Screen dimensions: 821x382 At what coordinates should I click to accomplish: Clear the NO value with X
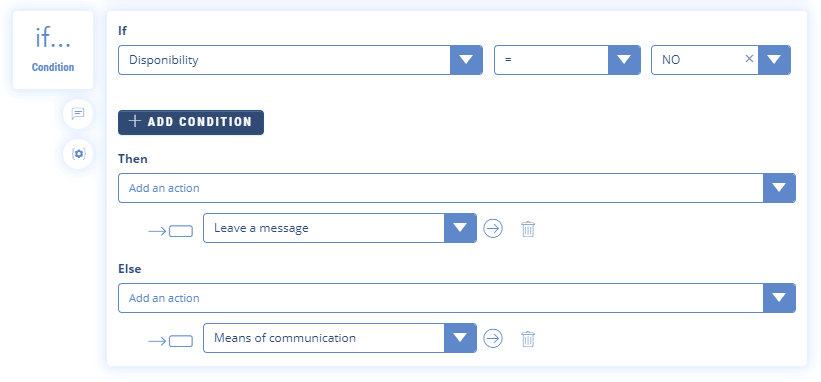click(x=749, y=59)
